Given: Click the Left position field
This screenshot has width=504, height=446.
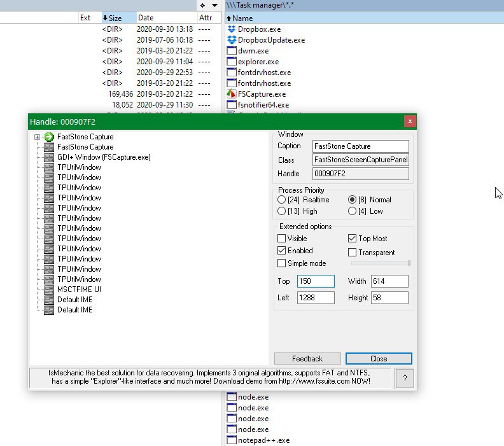Looking at the screenshot, I should pyautogui.click(x=316, y=298).
